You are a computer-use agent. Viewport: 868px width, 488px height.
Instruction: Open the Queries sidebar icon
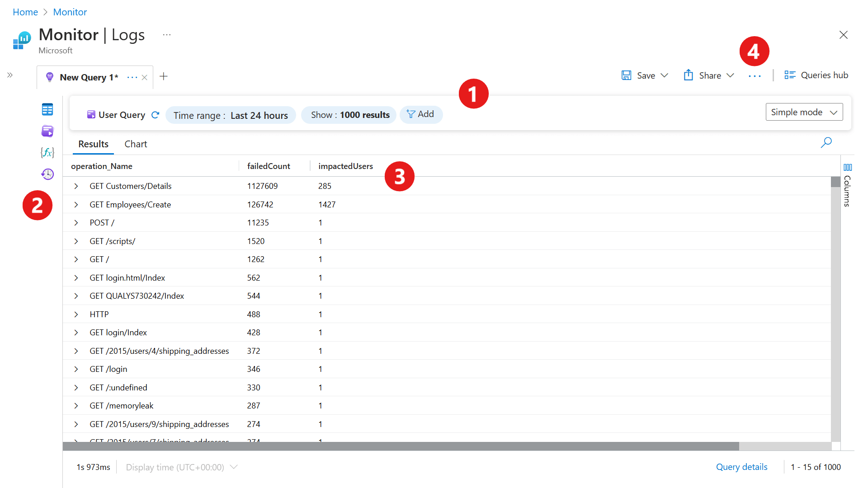tap(47, 131)
